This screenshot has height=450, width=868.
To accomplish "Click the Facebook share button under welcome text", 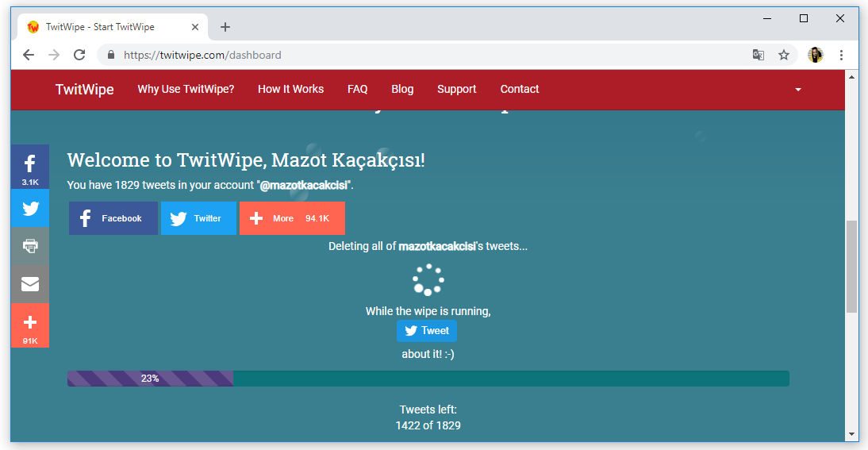I will (113, 218).
